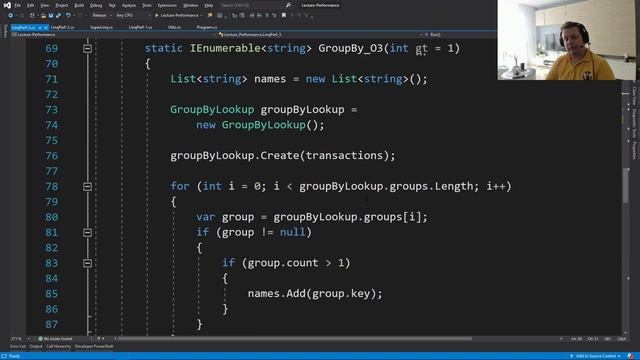Click the Save All toolbar icon
The image size is (640, 360).
pyautogui.click(x=58, y=16)
